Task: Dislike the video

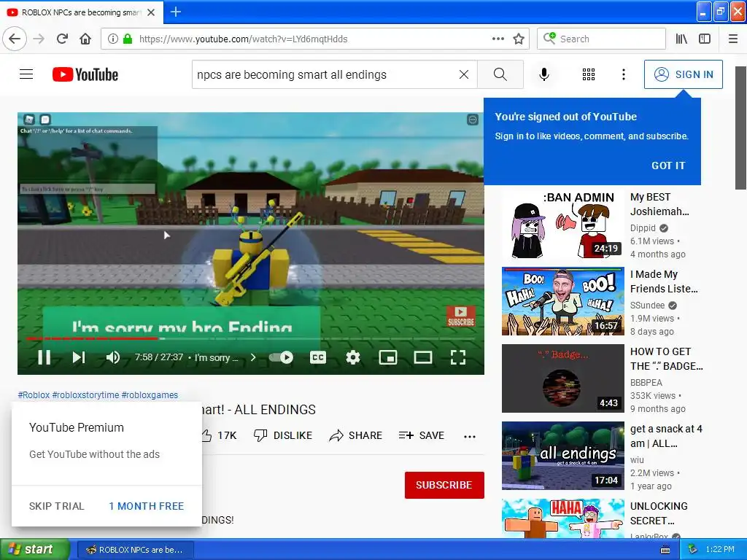Action: pos(283,435)
